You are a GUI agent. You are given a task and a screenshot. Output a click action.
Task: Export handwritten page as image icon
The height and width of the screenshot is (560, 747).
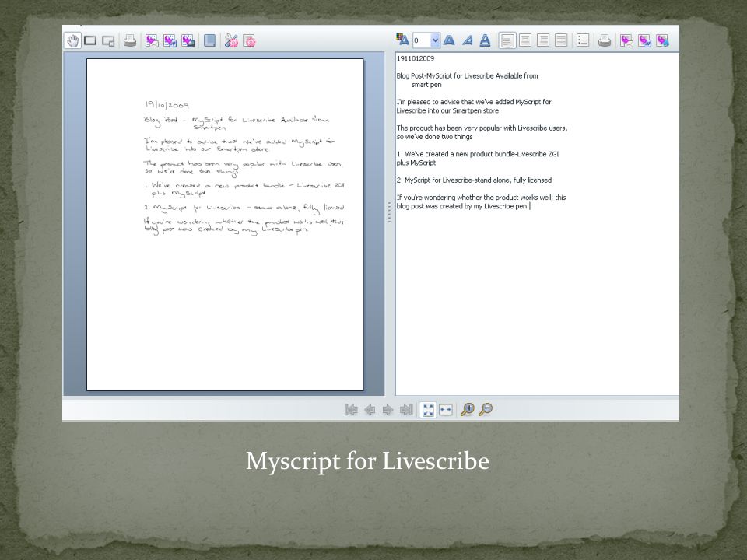coord(188,41)
